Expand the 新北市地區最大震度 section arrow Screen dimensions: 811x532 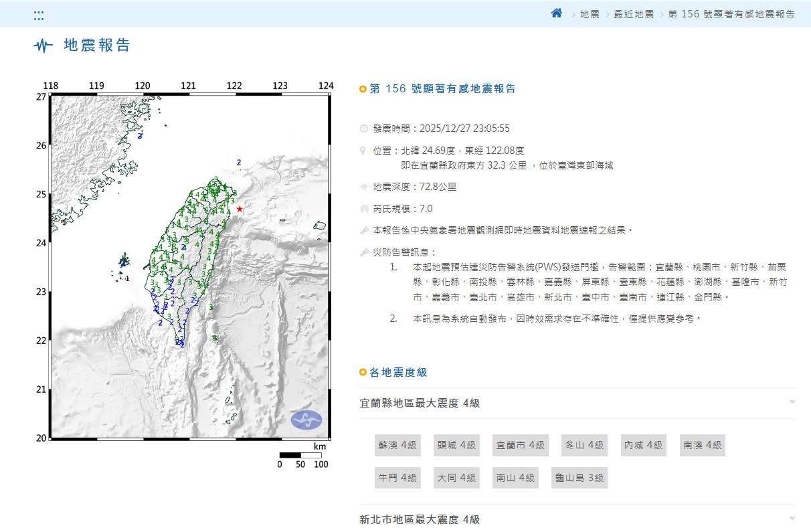792,519
